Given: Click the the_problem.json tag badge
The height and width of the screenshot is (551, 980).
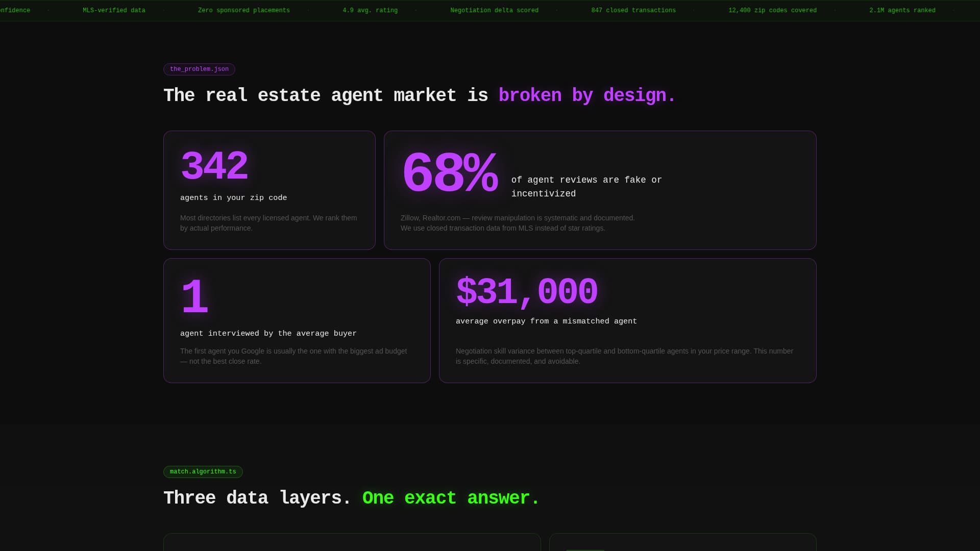Looking at the screenshot, I should [x=199, y=69].
